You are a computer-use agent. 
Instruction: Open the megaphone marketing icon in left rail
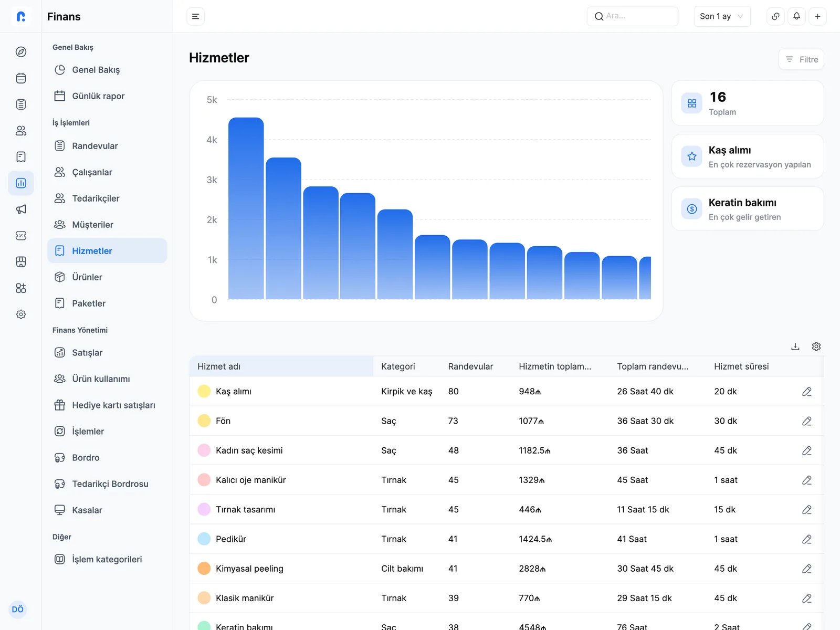point(21,209)
